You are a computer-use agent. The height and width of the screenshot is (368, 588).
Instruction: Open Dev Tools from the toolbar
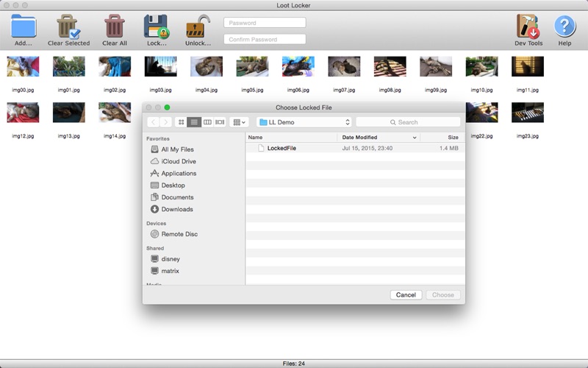click(528, 26)
